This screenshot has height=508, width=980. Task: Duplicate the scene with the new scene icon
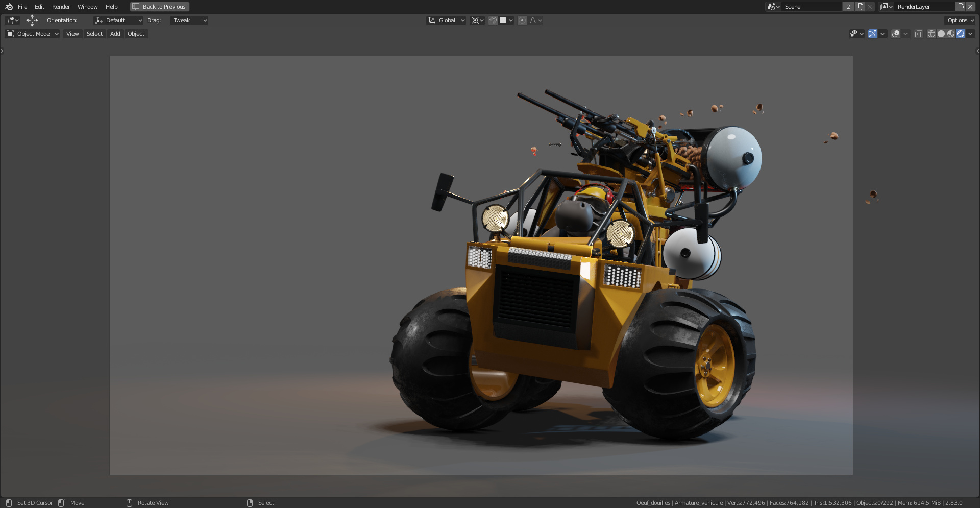point(860,7)
